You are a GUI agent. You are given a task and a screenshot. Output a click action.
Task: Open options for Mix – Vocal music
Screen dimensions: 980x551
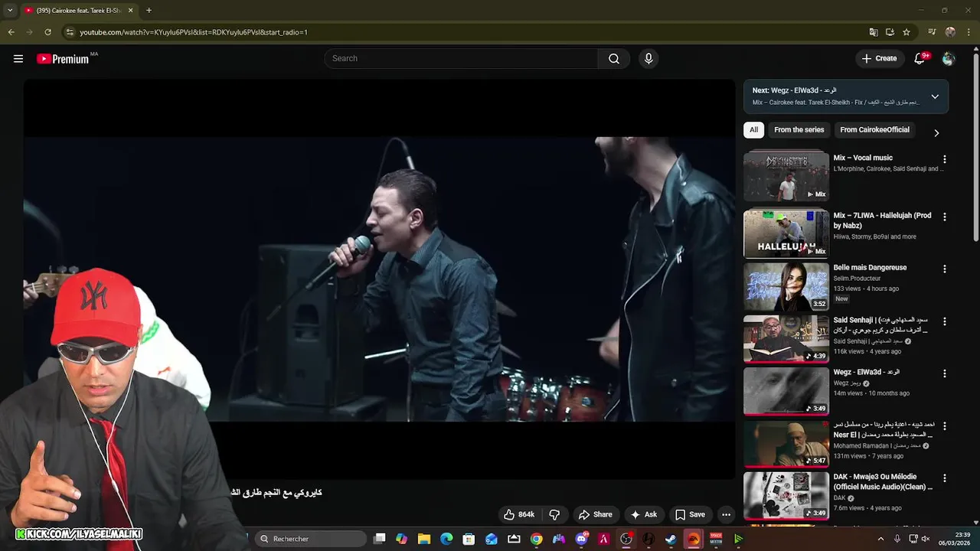coord(944,159)
